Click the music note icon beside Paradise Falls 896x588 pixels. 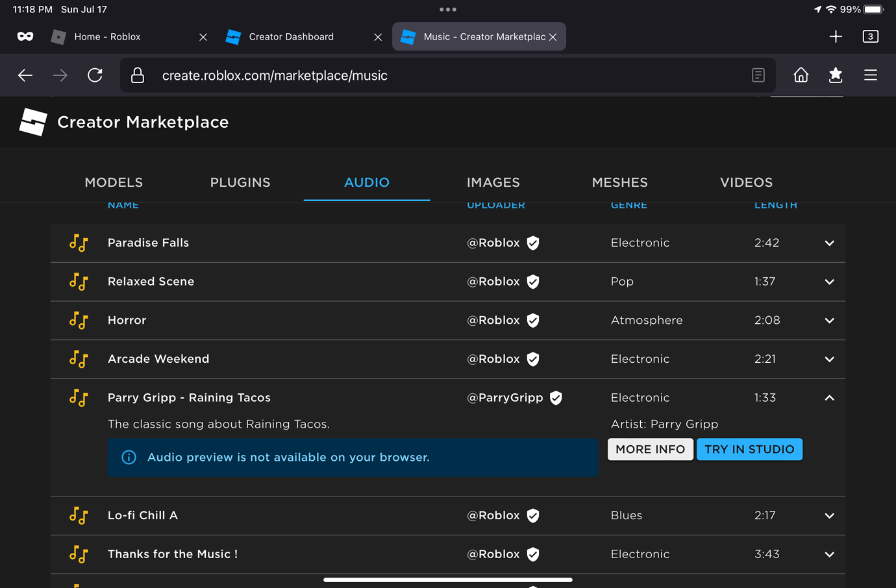click(x=79, y=243)
